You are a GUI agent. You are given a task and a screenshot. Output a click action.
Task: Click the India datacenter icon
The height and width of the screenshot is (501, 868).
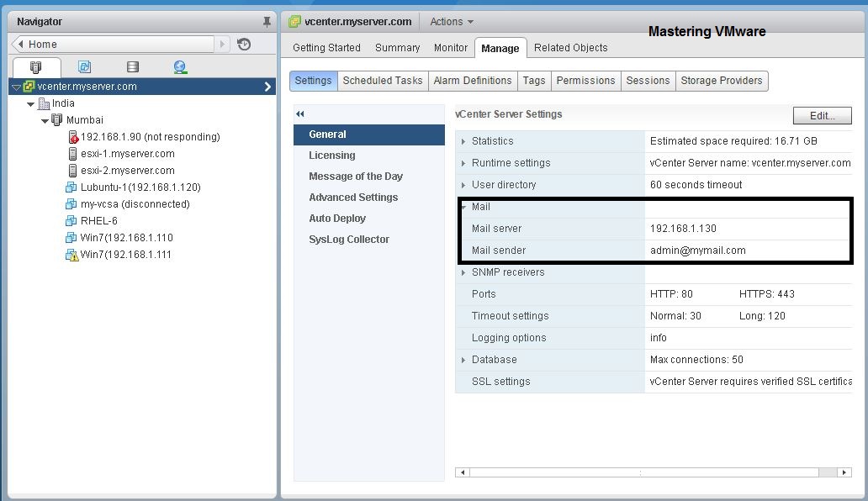(x=44, y=103)
